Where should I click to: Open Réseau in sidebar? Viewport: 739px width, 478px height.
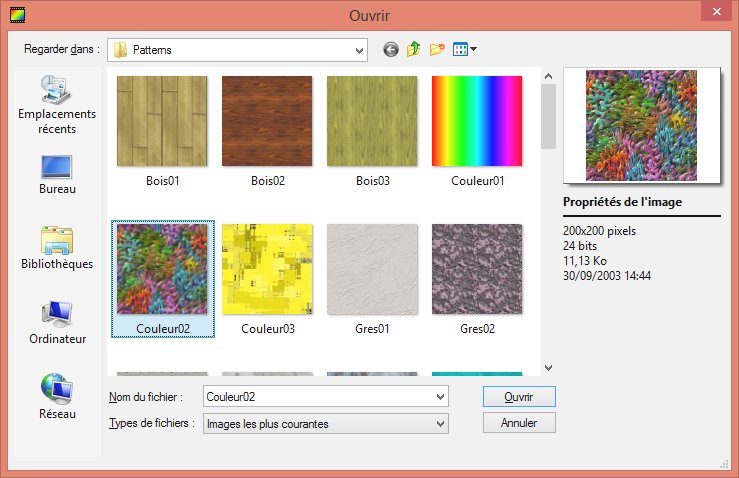tap(56, 396)
